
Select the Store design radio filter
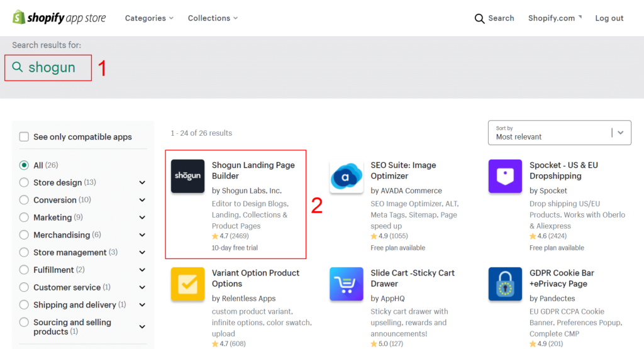(x=24, y=182)
